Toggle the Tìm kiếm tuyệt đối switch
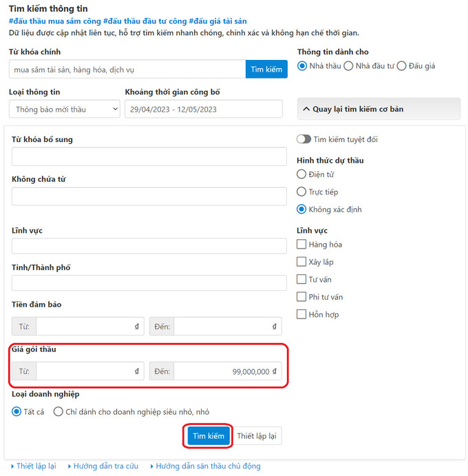468x476 pixels. (x=304, y=139)
